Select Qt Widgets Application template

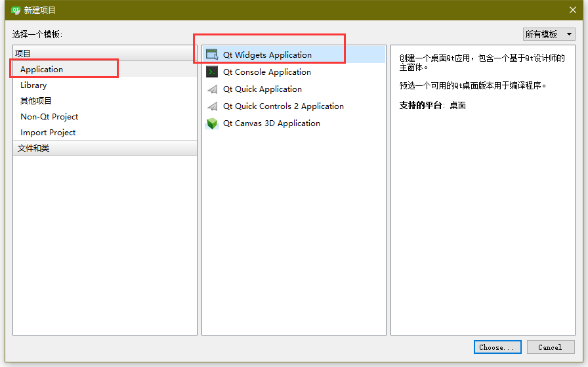(x=293, y=54)
